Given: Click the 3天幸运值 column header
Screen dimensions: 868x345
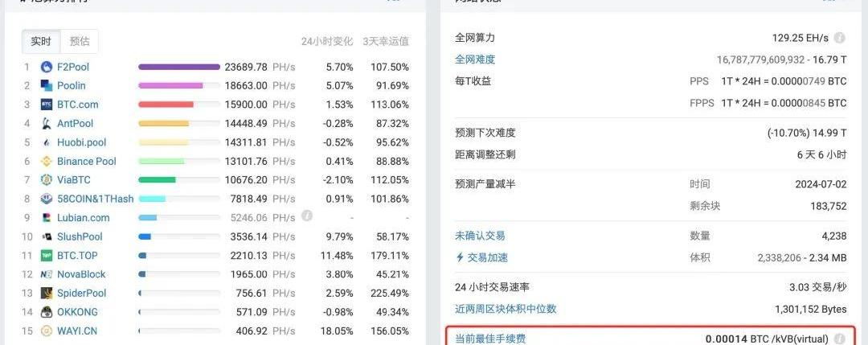Looking at the screenshot, I should click(x=386, y=42).
